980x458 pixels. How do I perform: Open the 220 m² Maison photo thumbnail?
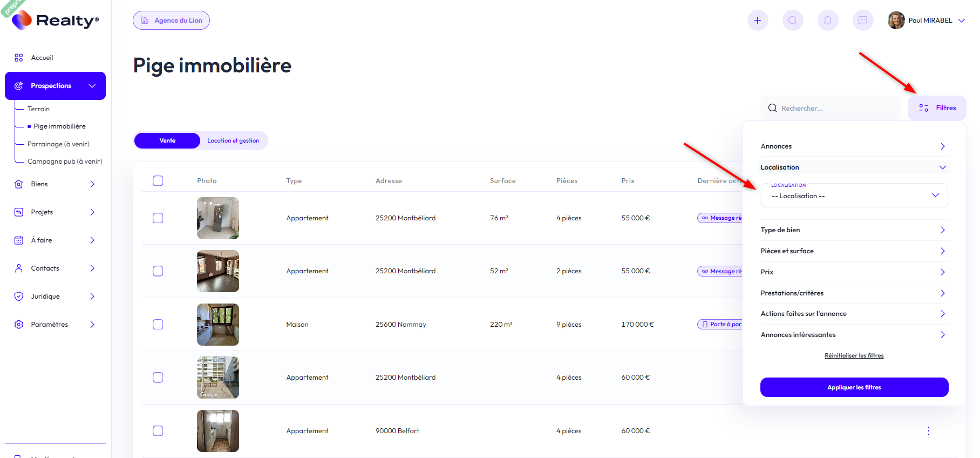tap(218, 325)
